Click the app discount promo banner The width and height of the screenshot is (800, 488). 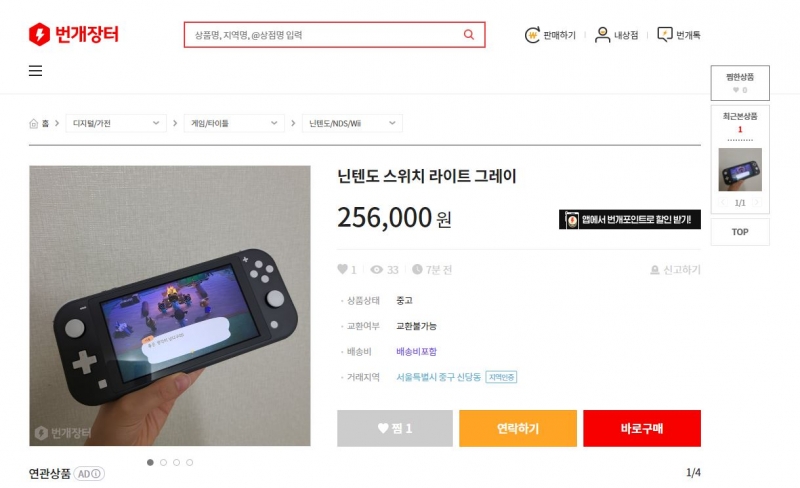tap(629, 220)
